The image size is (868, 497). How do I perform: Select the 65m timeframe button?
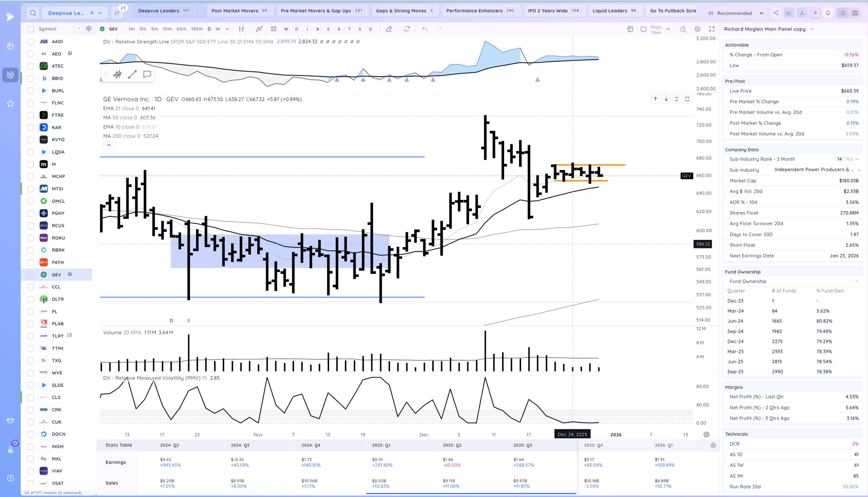(x=181, y=29)
